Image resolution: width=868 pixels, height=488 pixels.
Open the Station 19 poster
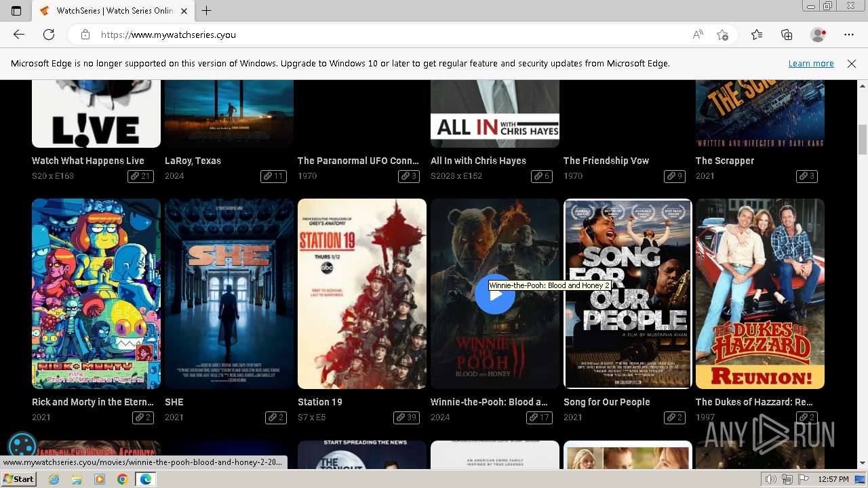point(362,293)
